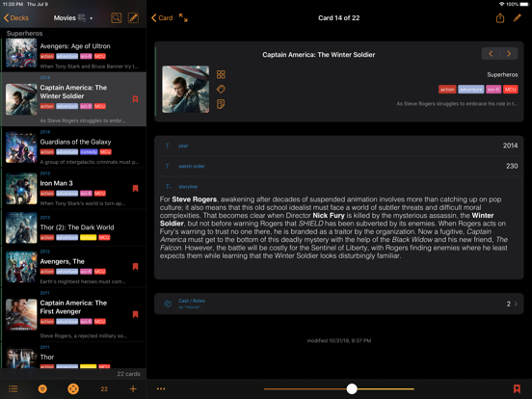Image resolution: width=532 pixels, height=399 pixels.
Task: Tap the adventure tag in card detail
Action: click(x=471, y=90)
